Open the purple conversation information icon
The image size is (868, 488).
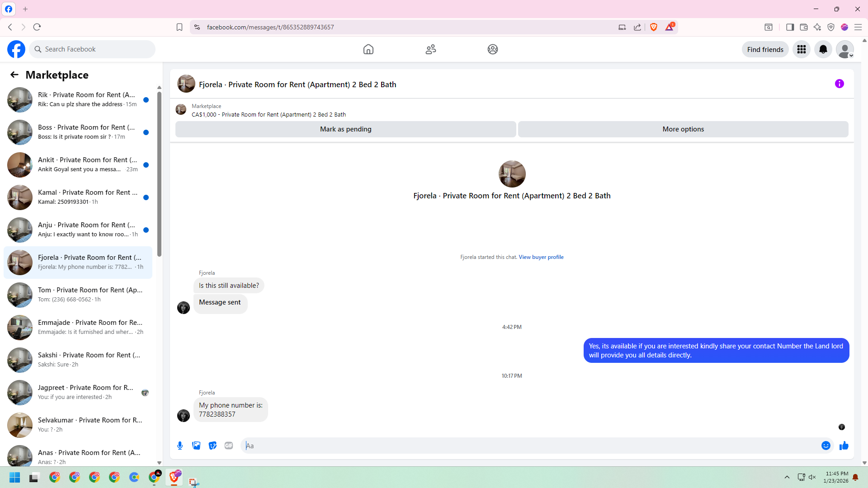(x=839, y=84)
